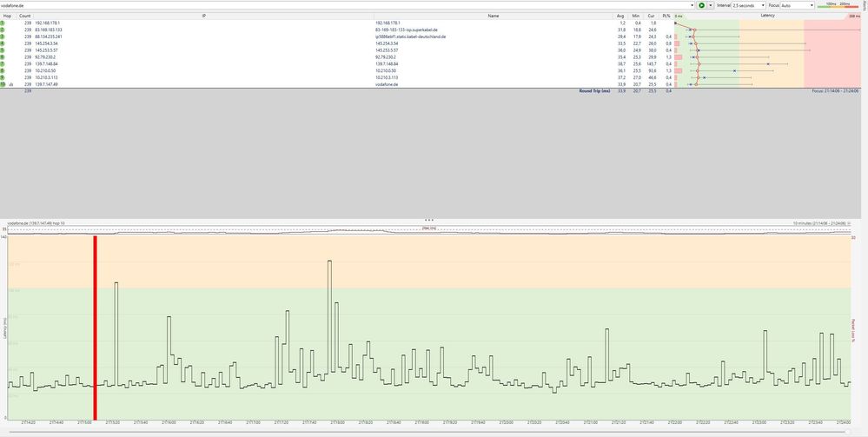Open the Focus Auto dropdown
The image size is (868, 437).
(x=798, y=5)
